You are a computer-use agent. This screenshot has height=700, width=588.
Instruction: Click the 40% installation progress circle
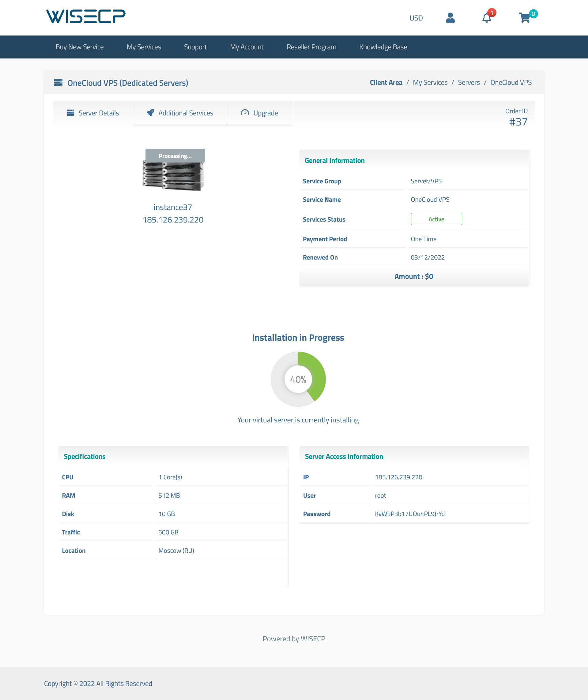pos(298,379)
